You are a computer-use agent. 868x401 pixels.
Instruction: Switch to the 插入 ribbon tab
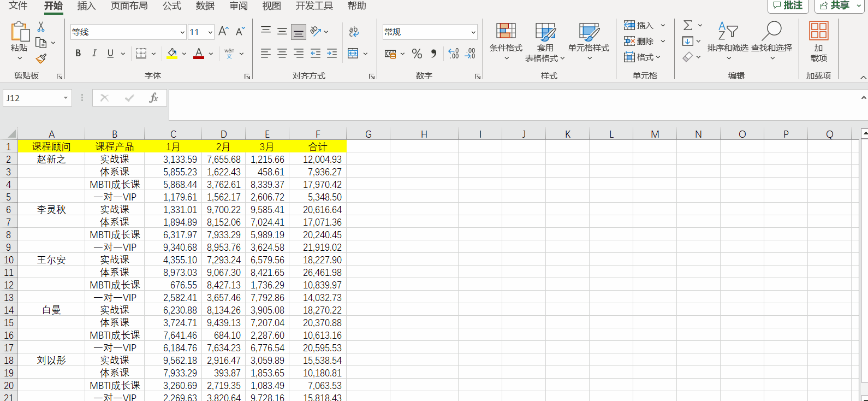(86, 6)
